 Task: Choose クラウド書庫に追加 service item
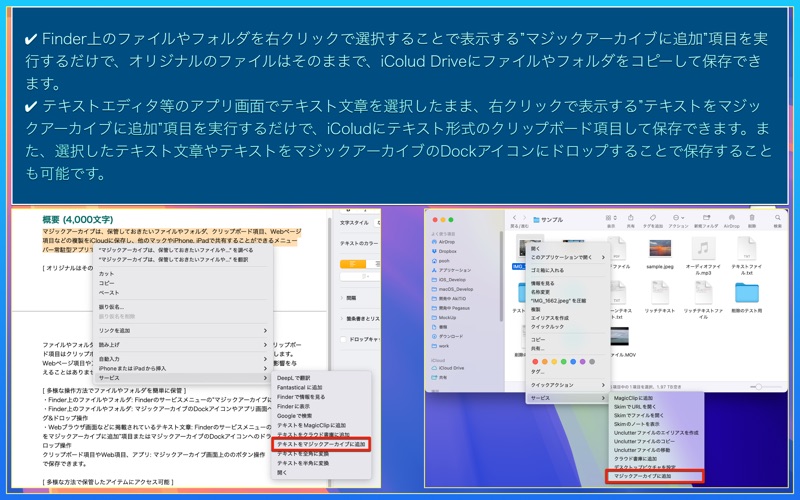click(x=657, y=459)
